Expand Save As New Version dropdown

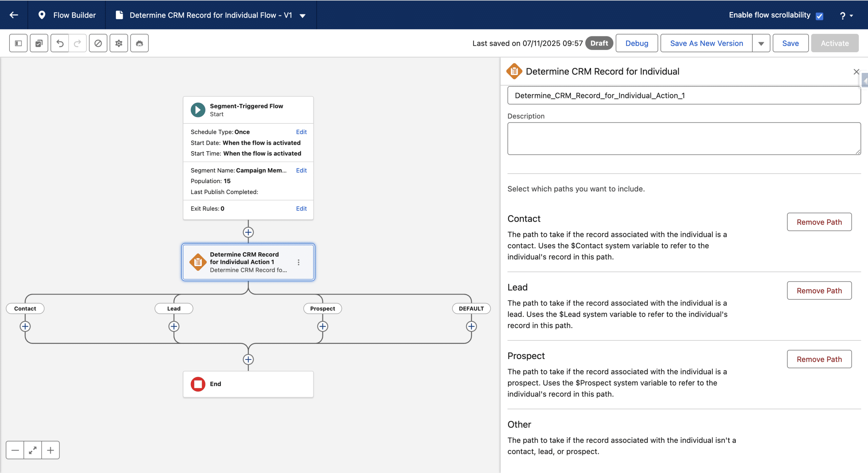pyautogui.click(x=761, y=43)
